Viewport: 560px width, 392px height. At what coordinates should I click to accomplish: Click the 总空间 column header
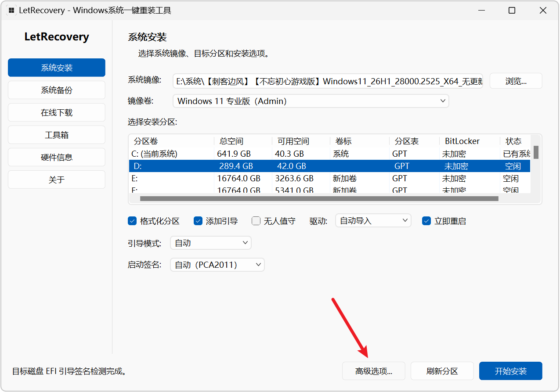coord(243,141)
